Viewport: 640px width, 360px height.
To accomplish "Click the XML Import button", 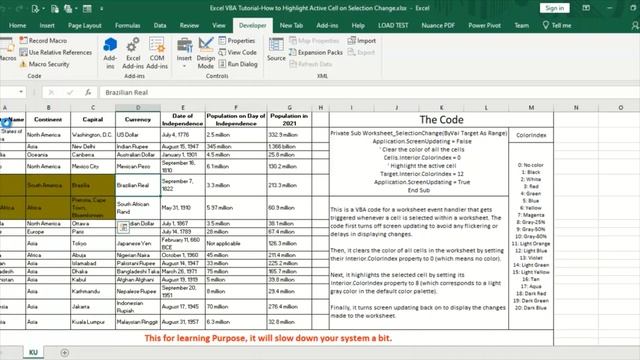I will [362, 40].
